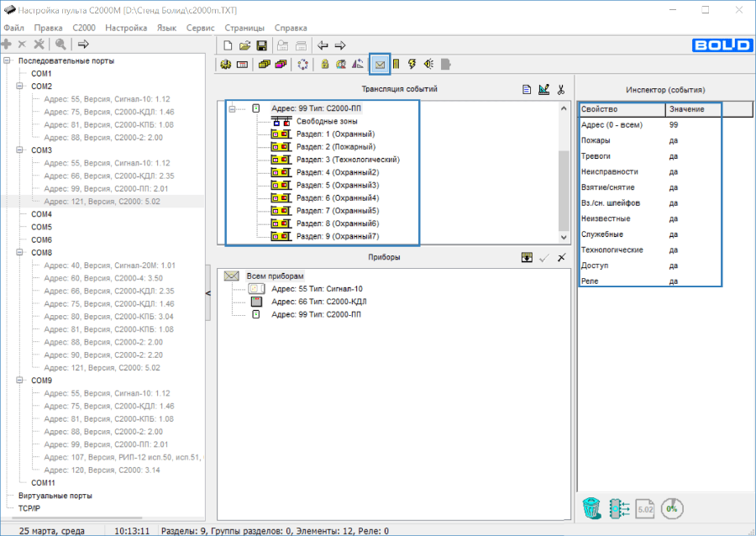
Task: Click the chip with arrows icon
Action: click(619, 508)
